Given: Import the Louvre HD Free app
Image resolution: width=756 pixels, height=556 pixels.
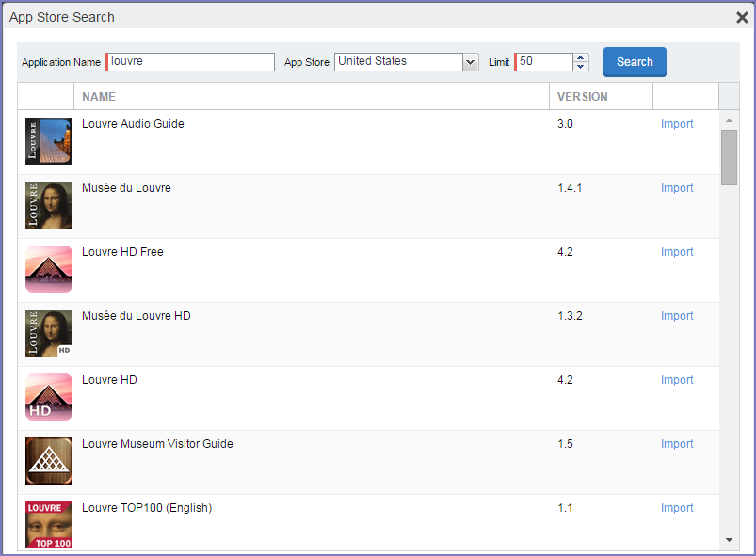Looking at the screenshot, I should point(677,252).
